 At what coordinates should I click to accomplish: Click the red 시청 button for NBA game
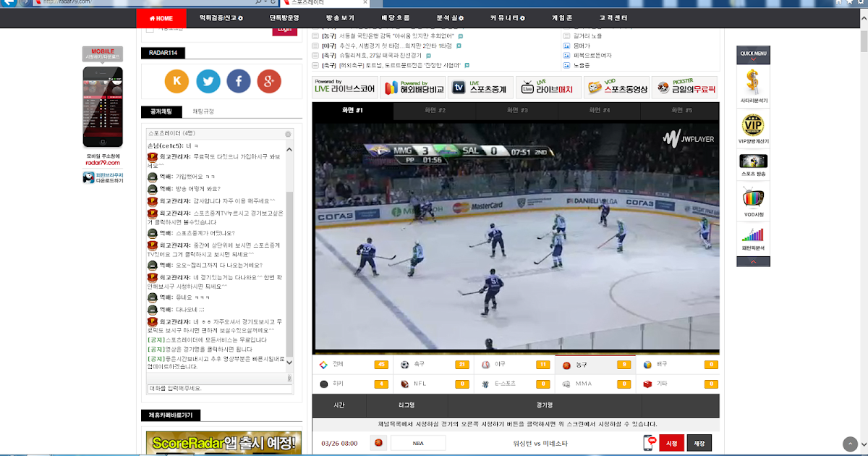click(671, 443)
